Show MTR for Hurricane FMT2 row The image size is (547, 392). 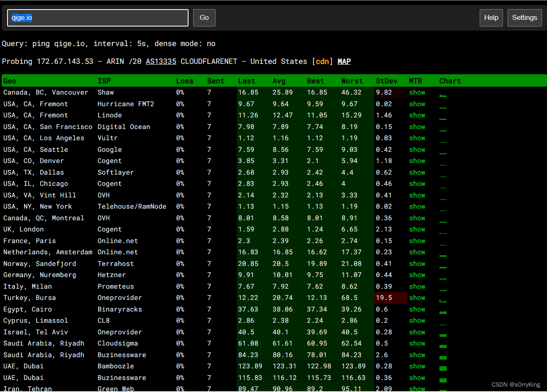click(417, 104)
